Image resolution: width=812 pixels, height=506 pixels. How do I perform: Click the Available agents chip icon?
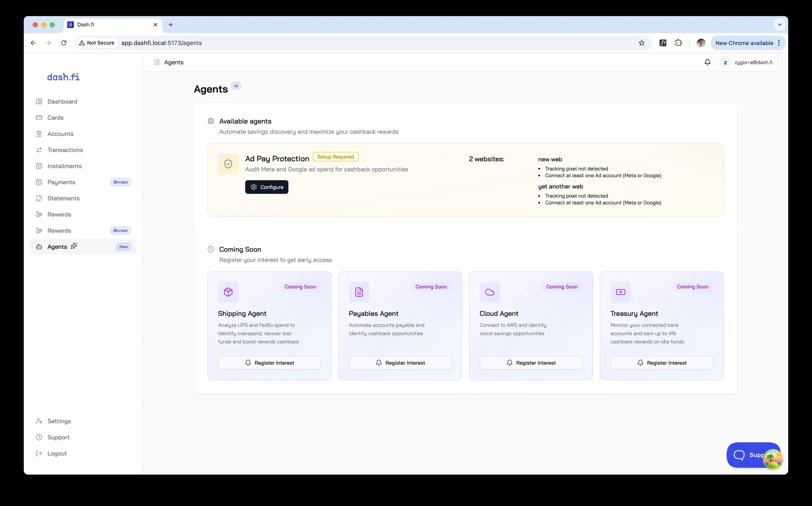point(211,121)
